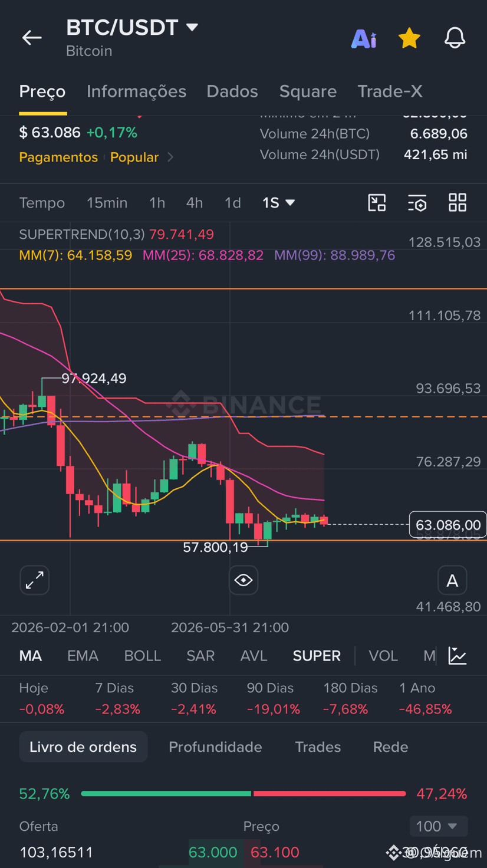Select the 1h chart interval
This screenshot has height=868, width=487.
pyautogui.click(x=157, y=203)
